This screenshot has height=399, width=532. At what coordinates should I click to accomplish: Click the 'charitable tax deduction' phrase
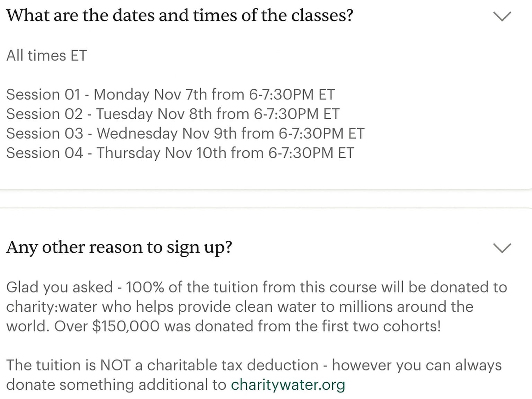click(233, 365)
